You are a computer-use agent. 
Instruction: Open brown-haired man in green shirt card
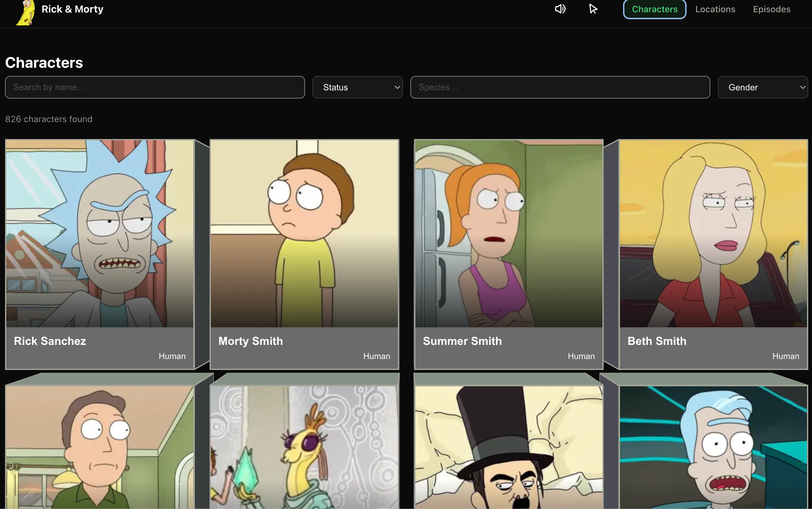(99, 447)
